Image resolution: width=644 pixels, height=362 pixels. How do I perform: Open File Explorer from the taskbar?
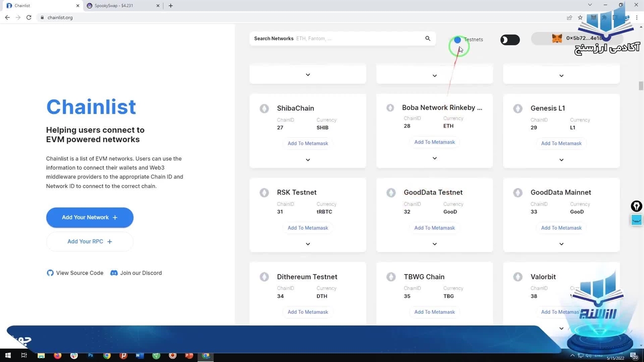(x=41, y=355)
